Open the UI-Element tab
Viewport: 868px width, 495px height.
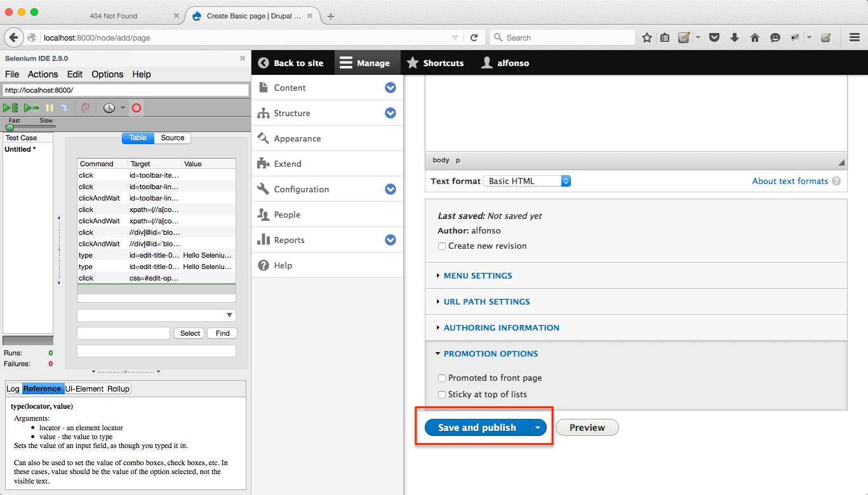tap(85, 388)
